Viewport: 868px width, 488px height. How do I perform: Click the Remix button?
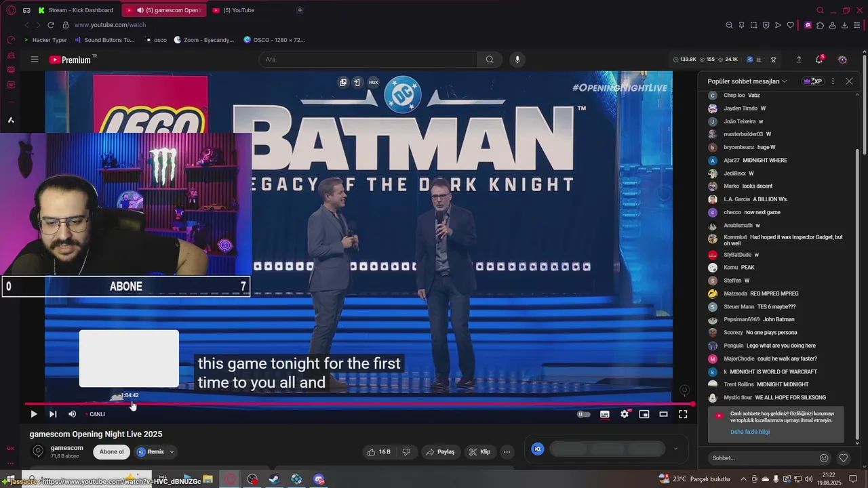click(x=151, y=452)
